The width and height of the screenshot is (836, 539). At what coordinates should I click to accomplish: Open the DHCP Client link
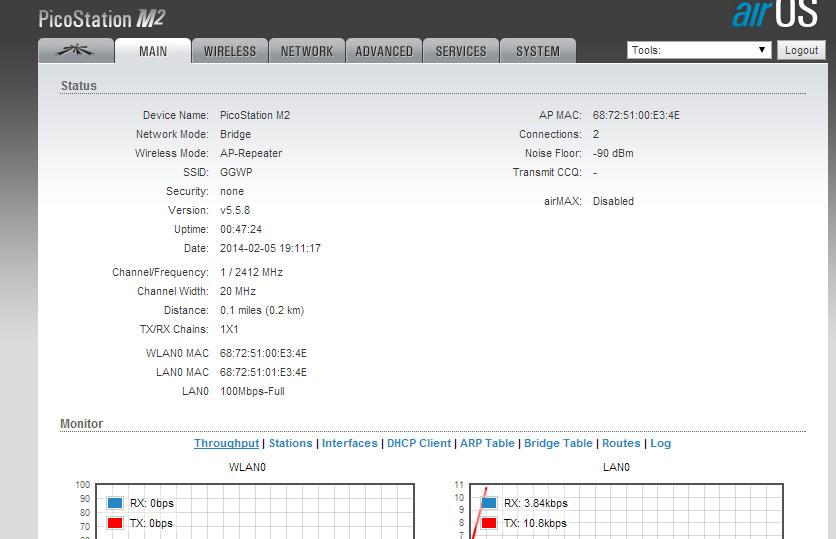pos(419,443)
